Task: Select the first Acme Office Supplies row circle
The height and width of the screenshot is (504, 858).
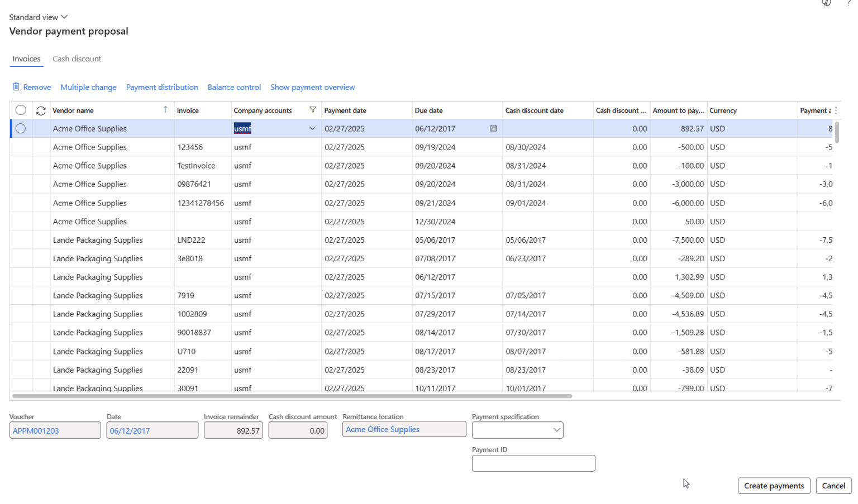Action: (21, 128)
